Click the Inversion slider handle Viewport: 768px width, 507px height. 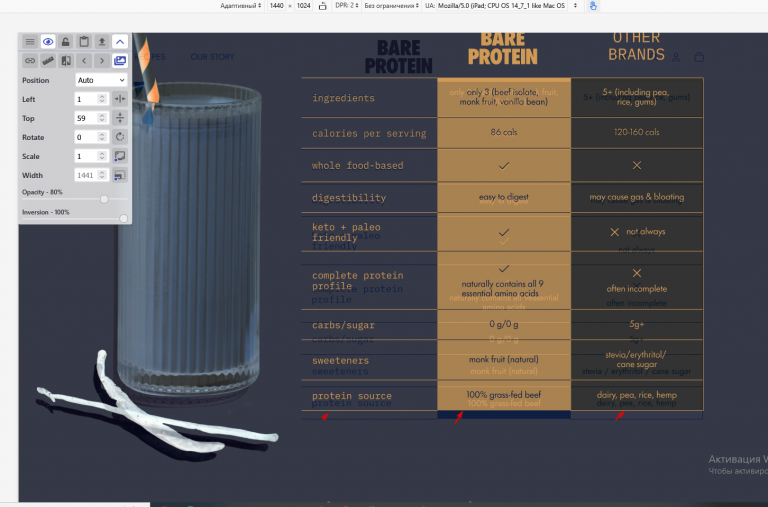123,219
